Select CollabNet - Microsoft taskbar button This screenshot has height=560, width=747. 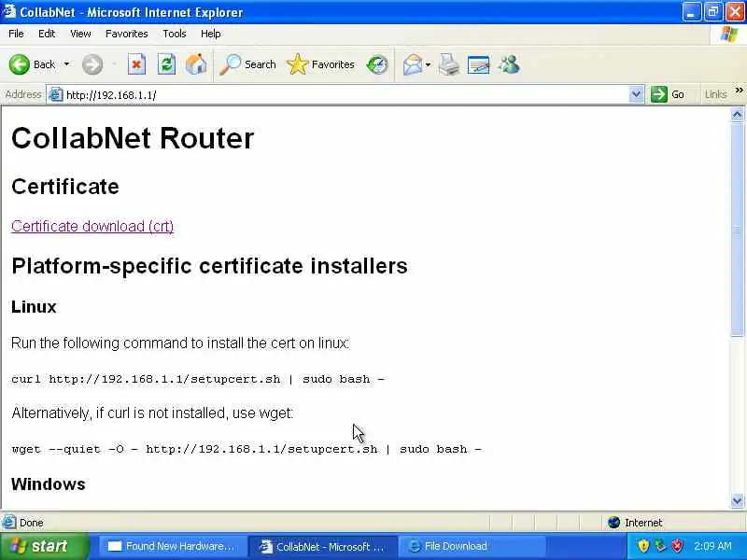(323, 546)
